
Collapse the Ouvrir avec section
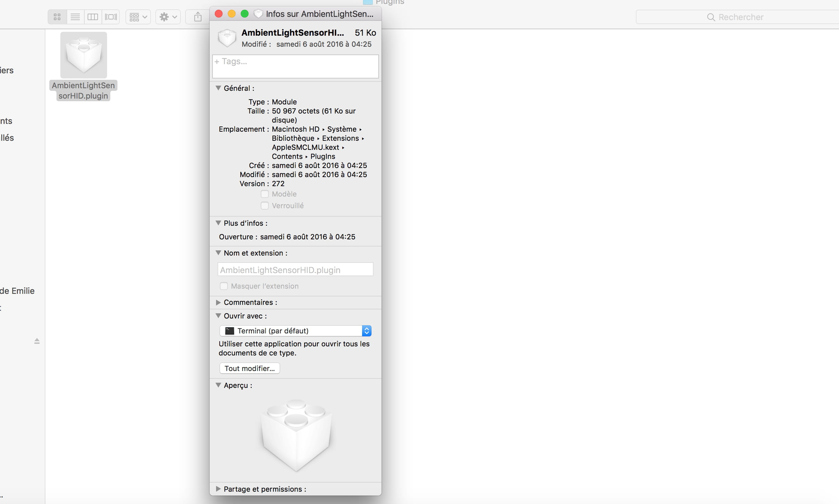218,316
